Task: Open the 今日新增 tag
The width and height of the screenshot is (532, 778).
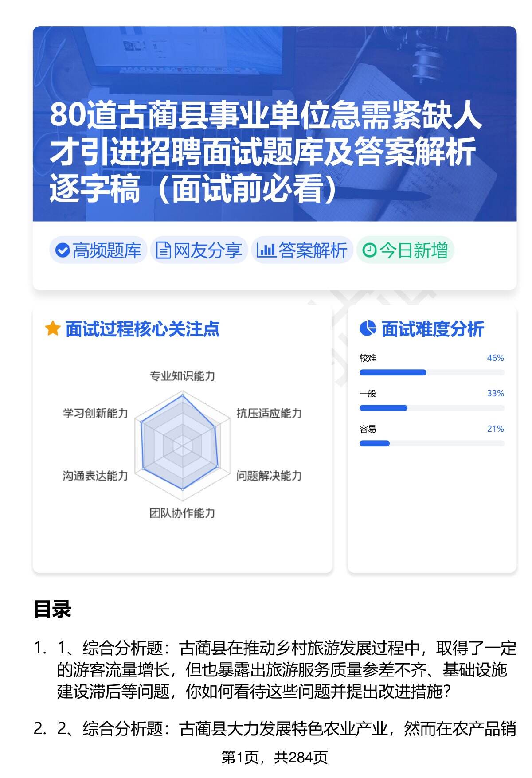Action: coord(406,250)
